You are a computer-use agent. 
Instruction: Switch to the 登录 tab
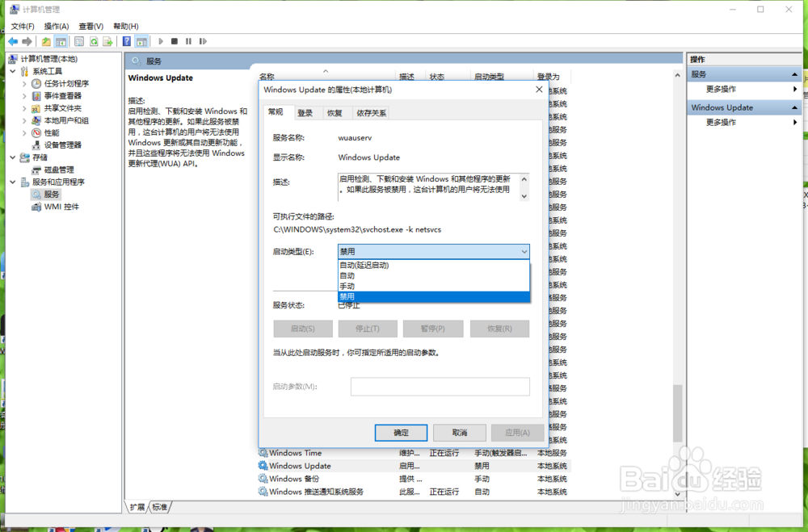coord(305,113)
